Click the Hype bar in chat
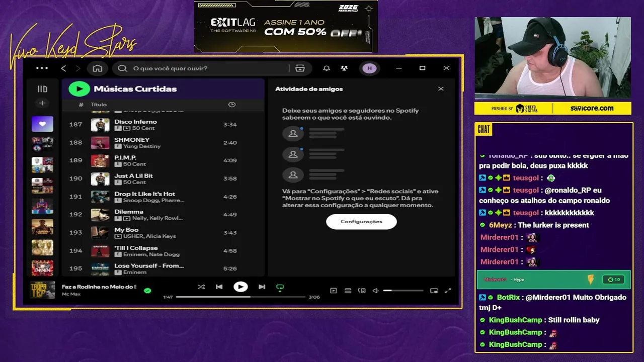This screenshot has height=362, width=644. click(553, 280)
